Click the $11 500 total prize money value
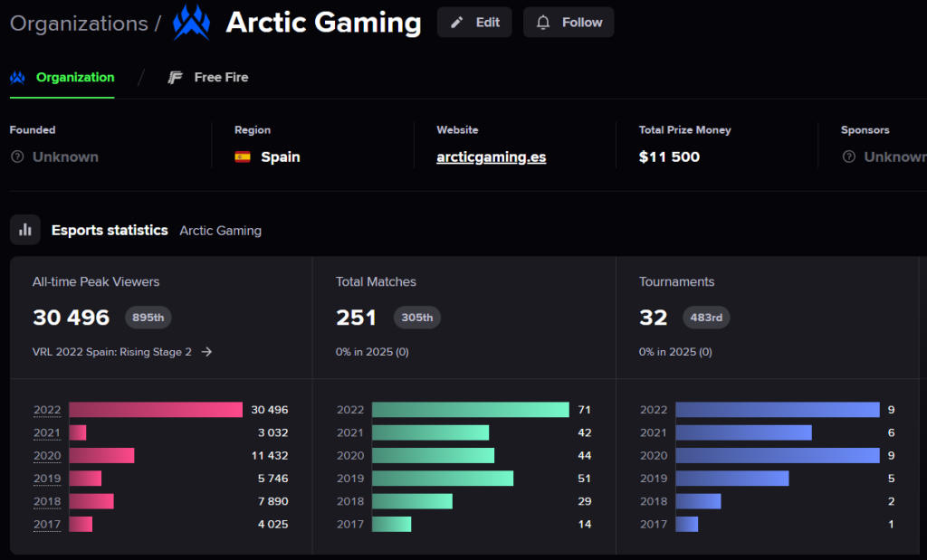Viewport: 927px width, 560px height. tap(669, 157)
